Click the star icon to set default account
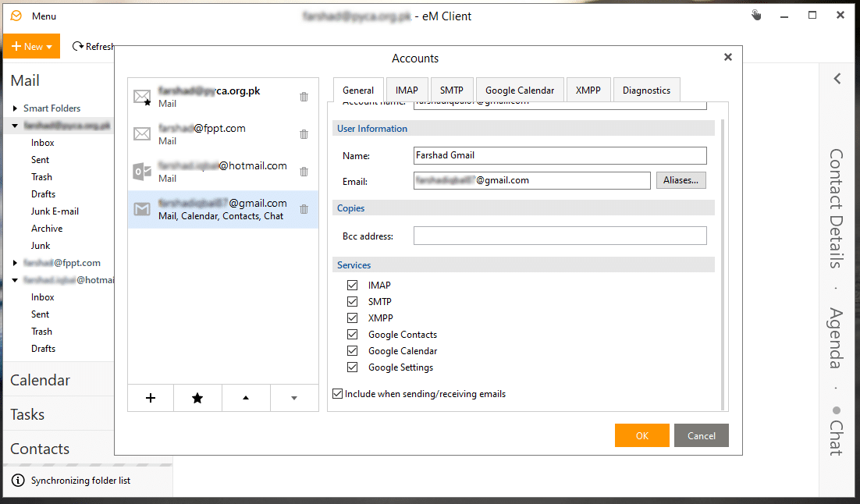The width and height of the screenshot is (860, 504). tap(197, 398)
